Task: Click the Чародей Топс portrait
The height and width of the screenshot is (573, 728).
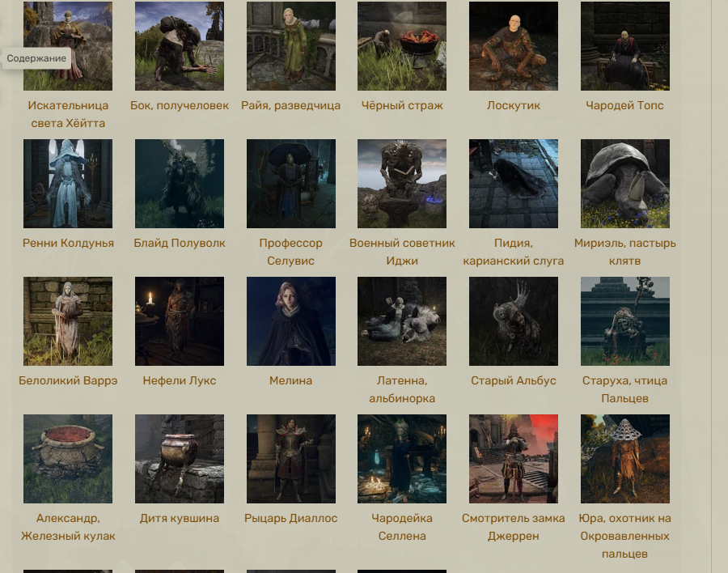Action: click(x=624, y=46)
